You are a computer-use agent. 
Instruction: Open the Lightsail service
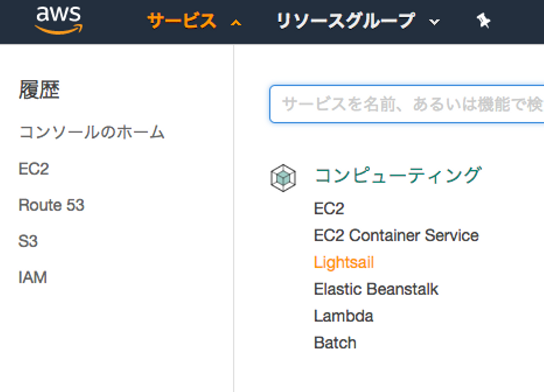(x=344, y=262)
